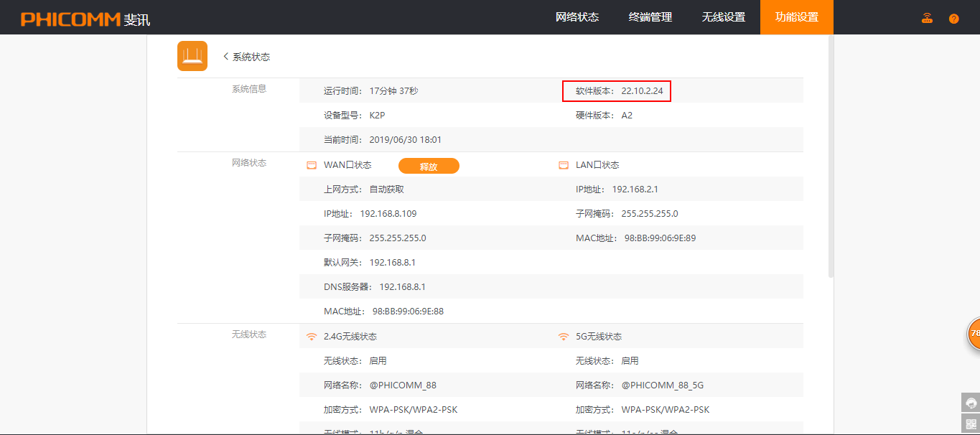
Task: Go back via the 系统状态 chevron
Action: point(226,57)
